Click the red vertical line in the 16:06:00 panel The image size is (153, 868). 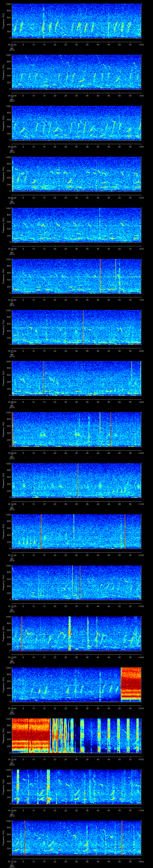click(x=100, y=276)
